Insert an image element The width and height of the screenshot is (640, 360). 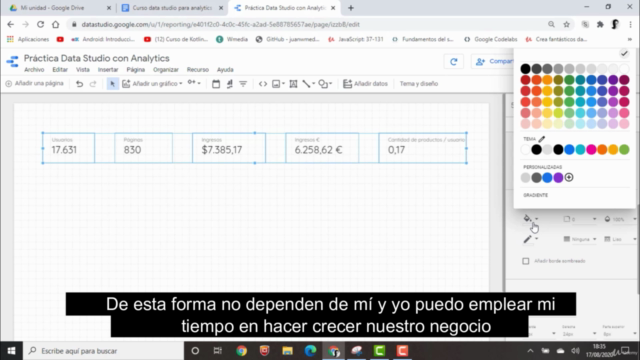[276, 84]
